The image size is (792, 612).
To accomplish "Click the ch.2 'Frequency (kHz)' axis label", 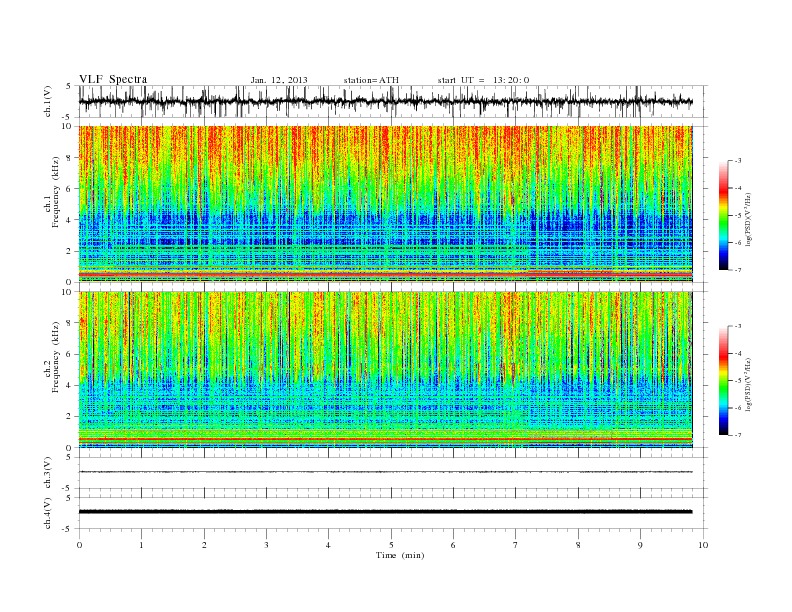I will [53, 357].
